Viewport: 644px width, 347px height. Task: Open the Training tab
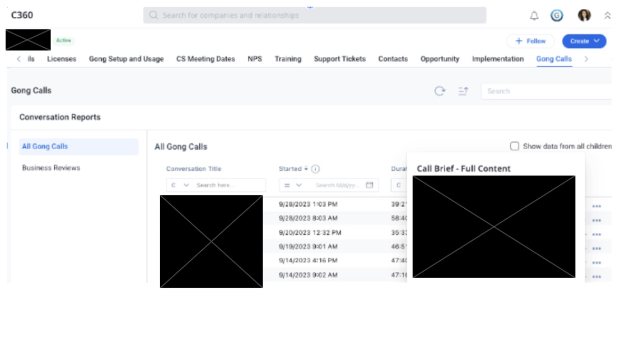288,59
